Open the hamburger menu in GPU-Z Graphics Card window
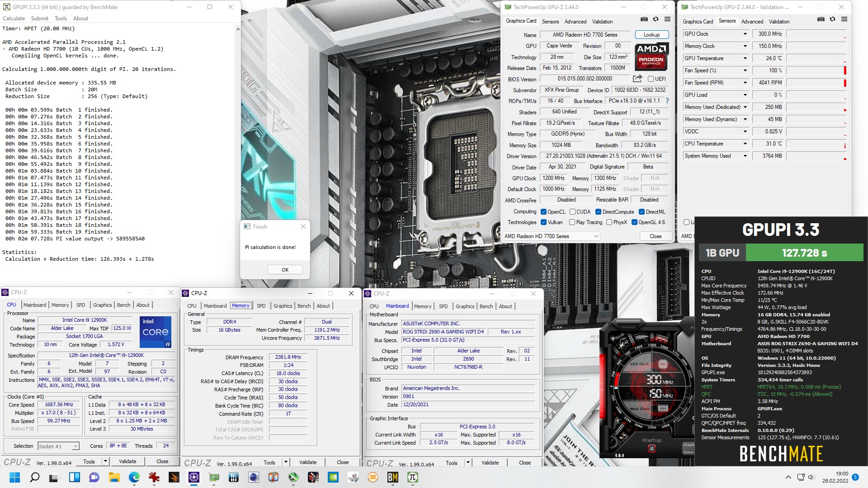Viewport: 868px width, 488px height. click(667, 19)
